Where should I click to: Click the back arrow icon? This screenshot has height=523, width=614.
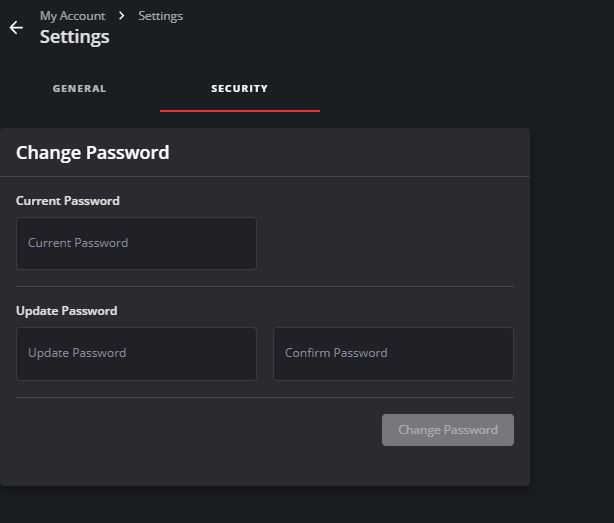pos(16,28)
